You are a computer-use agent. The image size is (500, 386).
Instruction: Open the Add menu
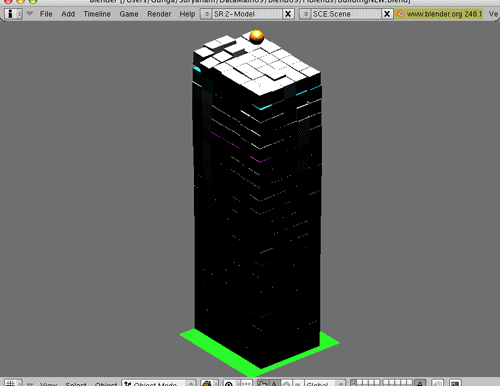68,14
